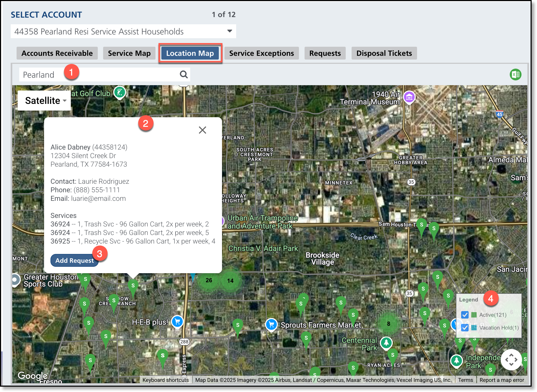This screenshot has width=537, height=392.
Task: Open the Report a map error link
Action: click(501, 380)
